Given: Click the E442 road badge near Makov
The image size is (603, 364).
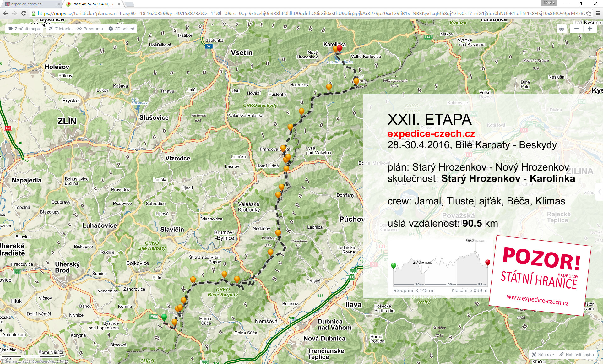Looking at the screenshot, I should point(428,37).
